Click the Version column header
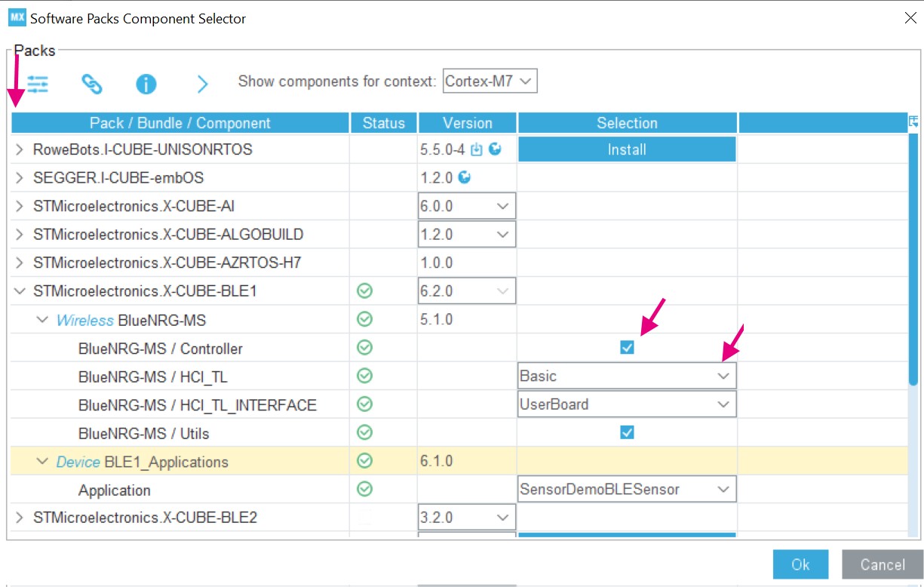 [468, 123]
